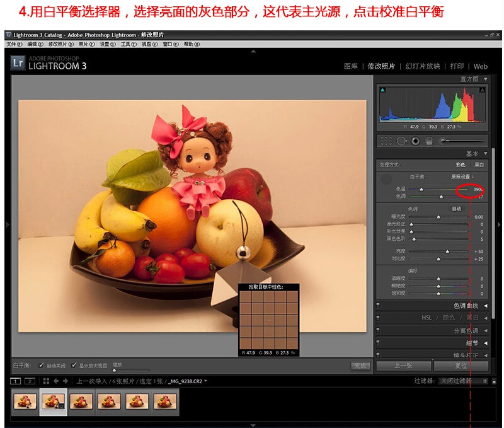Select the last filmstrip thumbnail

[165, 402]
